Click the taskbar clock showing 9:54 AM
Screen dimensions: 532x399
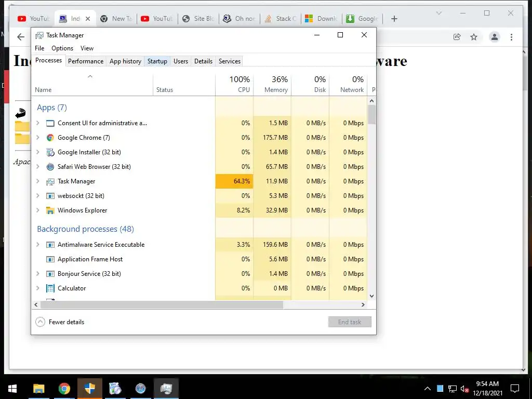tap(487, 389)
